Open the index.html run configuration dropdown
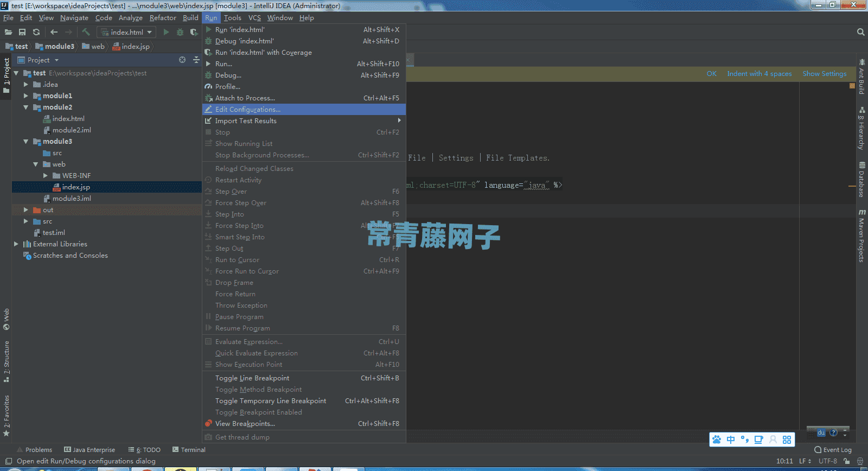The height and width of the screenshot is (471, 868). [x=127, y=32]
